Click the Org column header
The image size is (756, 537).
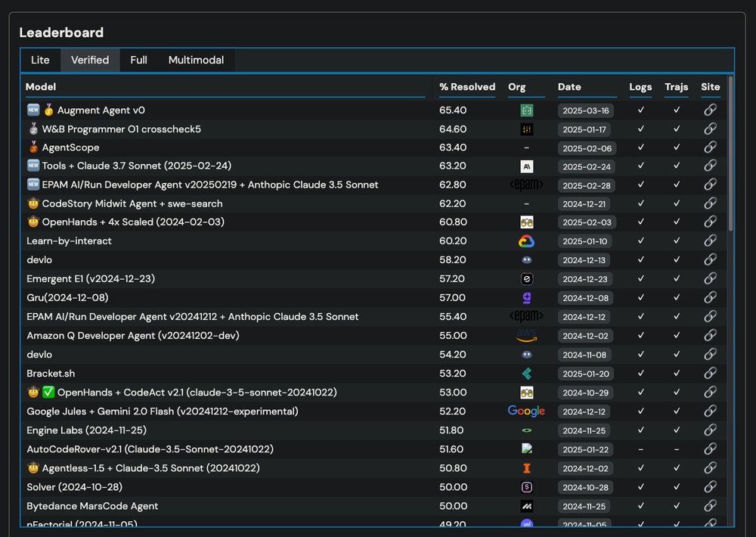(x=517, y=87)
